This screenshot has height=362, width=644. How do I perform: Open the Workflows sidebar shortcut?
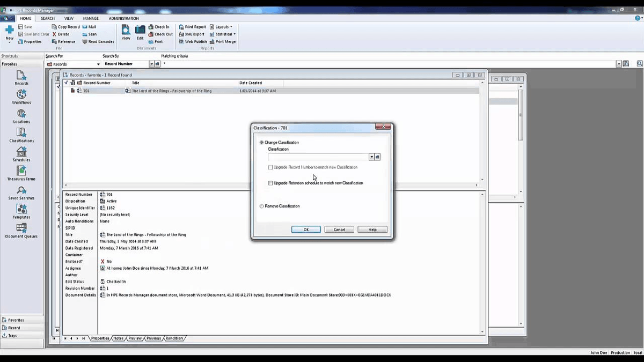tap(21, 97)
